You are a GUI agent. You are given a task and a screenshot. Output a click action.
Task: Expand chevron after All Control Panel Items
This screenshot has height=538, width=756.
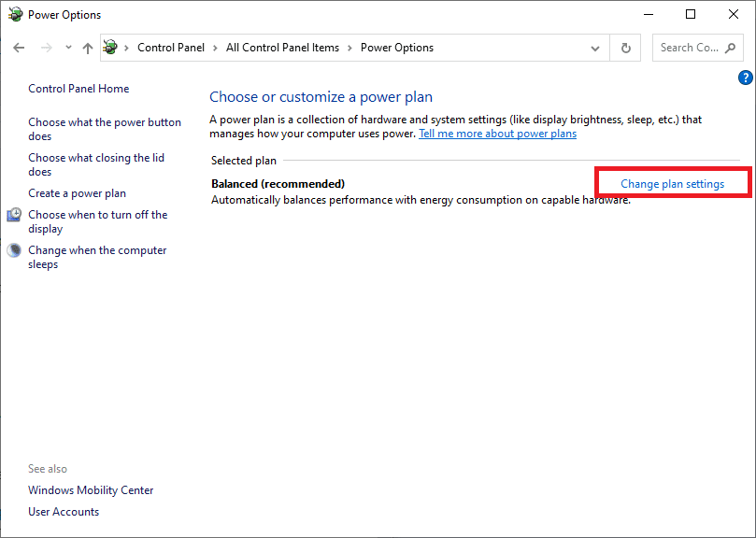[349, 48]
